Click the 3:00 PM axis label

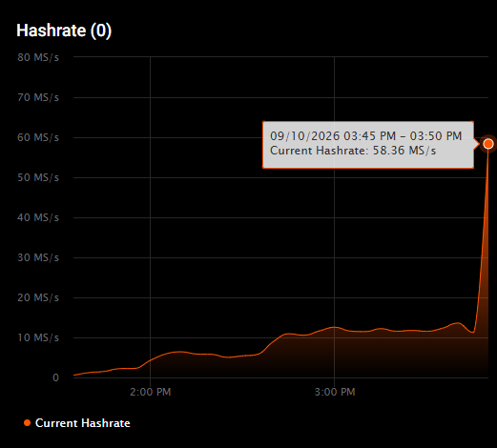(x=335, y=392)
